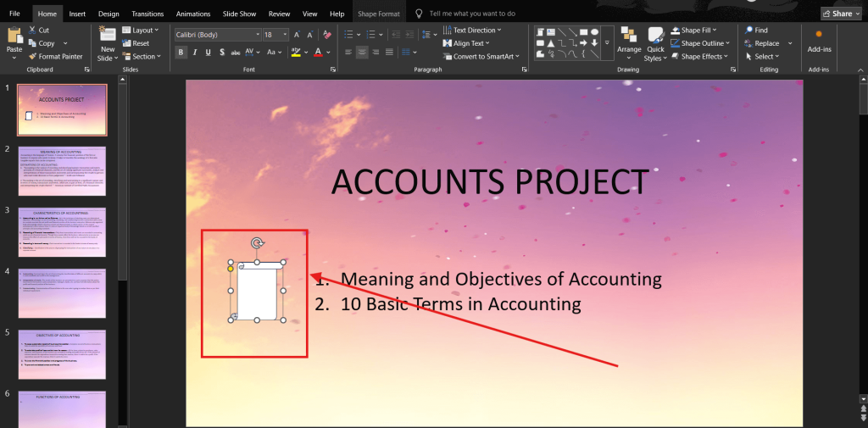The height and width of the screenshot is (428, 868).
Task: Align text left
Action: 348,52
